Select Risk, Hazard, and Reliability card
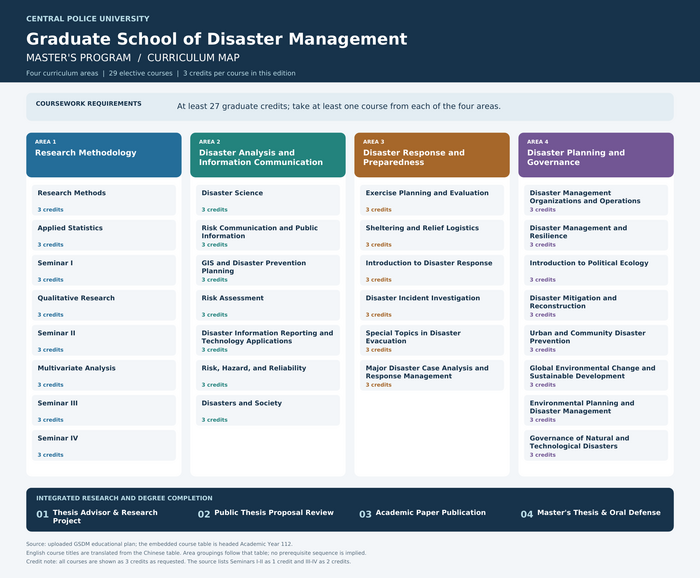The height and width of the screenshot is (578, 700). coord(268,375)
